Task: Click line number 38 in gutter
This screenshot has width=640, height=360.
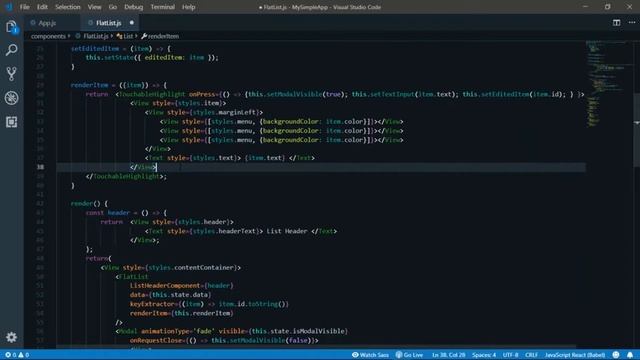Action: (40, 167)
